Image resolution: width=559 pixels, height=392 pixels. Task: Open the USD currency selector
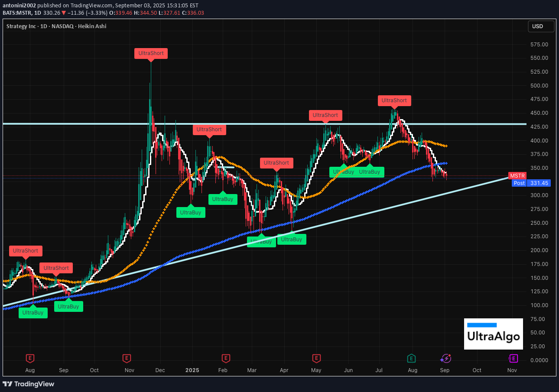click(x=541, y=26)
